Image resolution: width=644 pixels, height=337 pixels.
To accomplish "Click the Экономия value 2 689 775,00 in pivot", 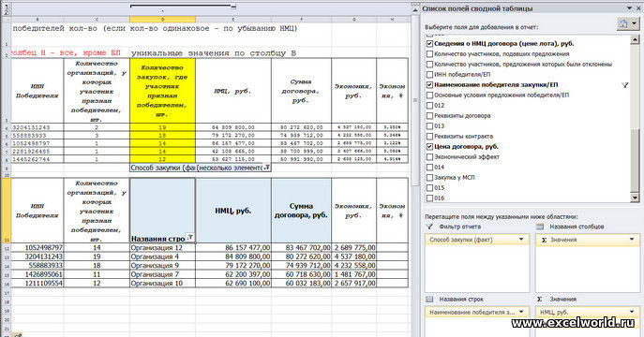I will (353, 248).
